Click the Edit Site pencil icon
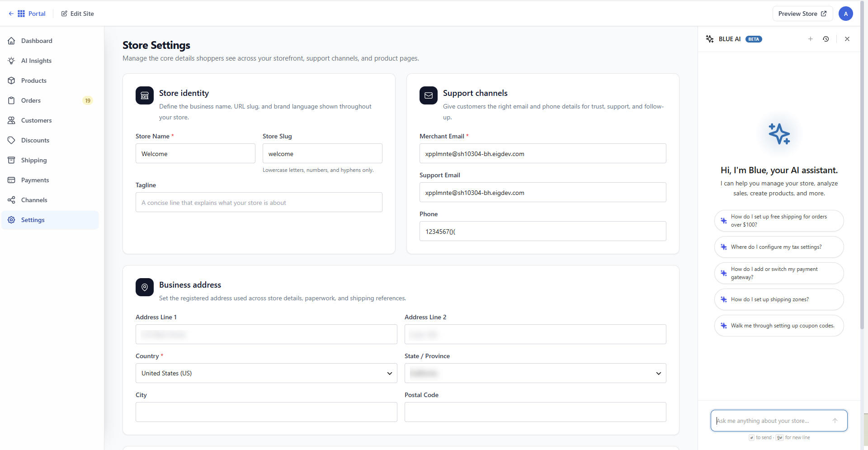The width and height of the screenshot is (868, 450). click(x=64, y=14)
